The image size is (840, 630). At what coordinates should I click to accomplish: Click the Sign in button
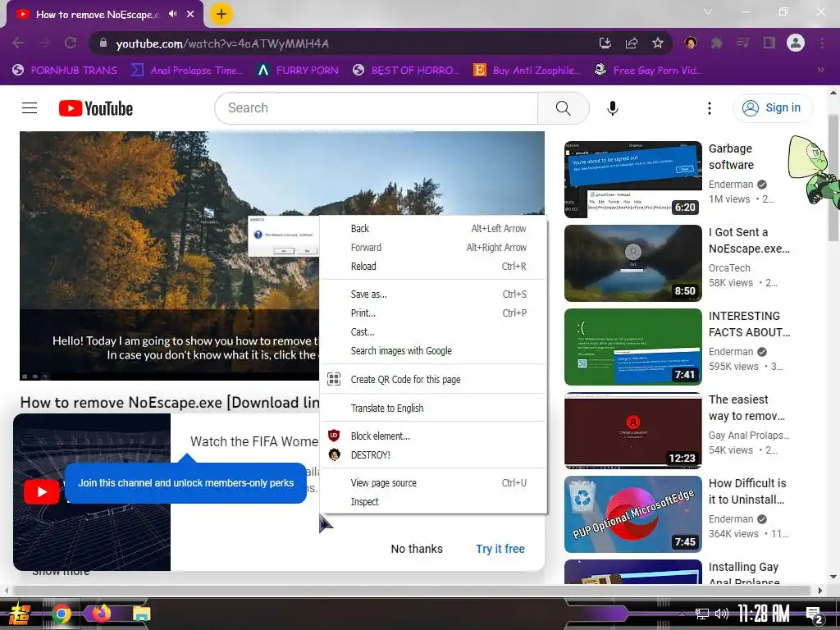772,107
